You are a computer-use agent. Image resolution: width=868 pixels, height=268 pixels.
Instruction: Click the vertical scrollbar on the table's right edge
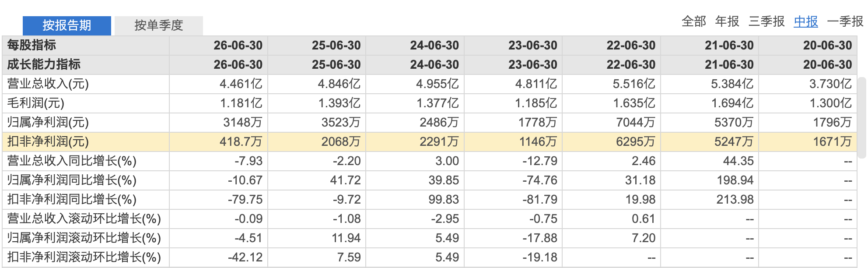[x=861, y=117]
